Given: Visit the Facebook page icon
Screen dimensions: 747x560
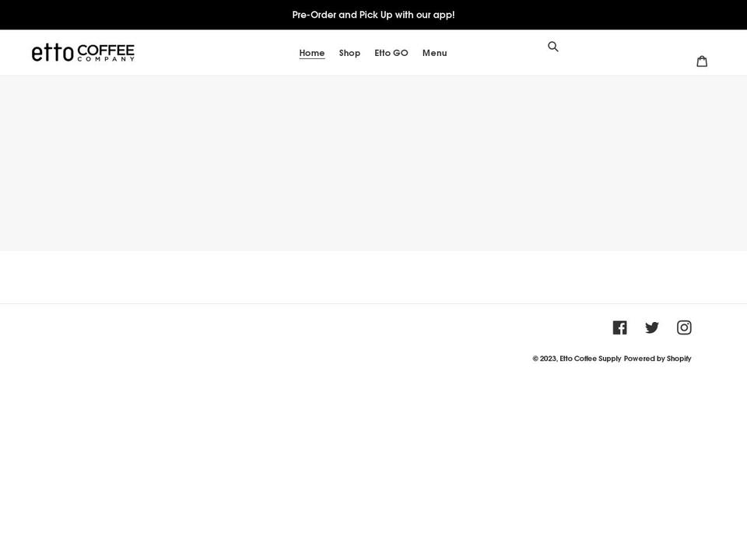Looking at the screenshot, I should click(x=619, y=327).
